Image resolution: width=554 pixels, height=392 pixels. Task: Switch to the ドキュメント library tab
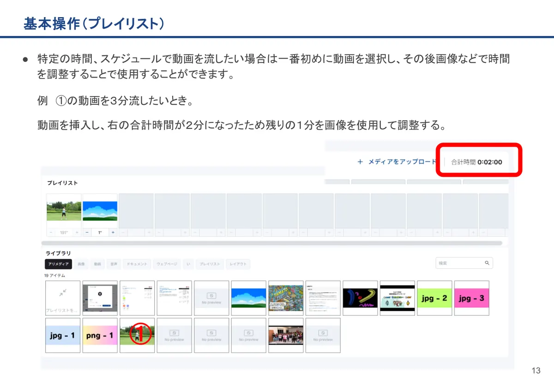[x=137, y=264]
